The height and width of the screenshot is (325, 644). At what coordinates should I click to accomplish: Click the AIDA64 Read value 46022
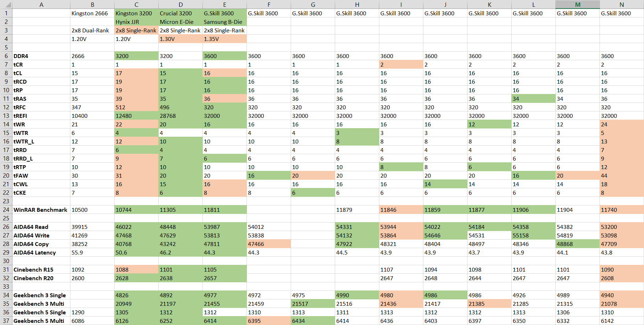click(x=136, y=227)
